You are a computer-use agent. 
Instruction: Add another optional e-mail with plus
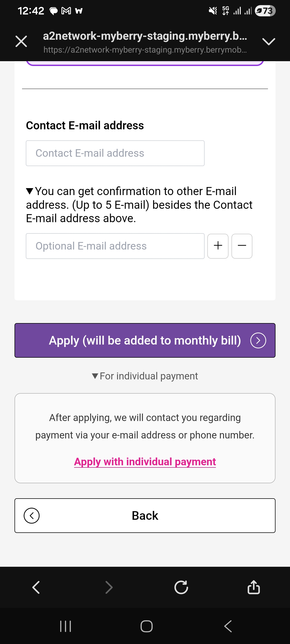pyautogui.click(x=218, y=246)
